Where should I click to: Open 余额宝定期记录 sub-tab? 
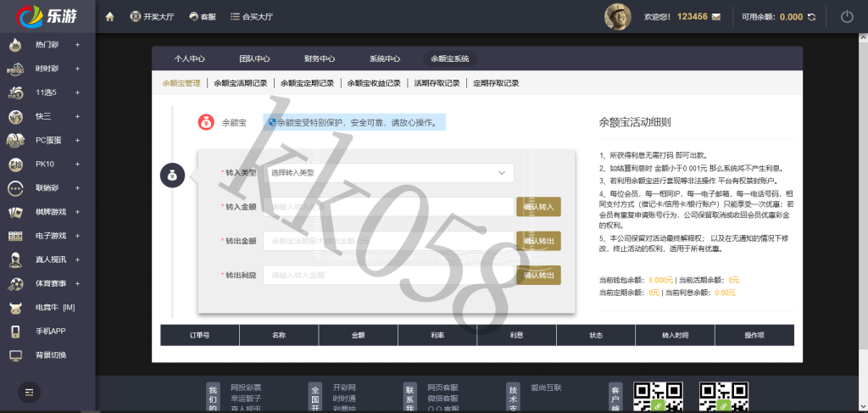click(x=307, y=84)
